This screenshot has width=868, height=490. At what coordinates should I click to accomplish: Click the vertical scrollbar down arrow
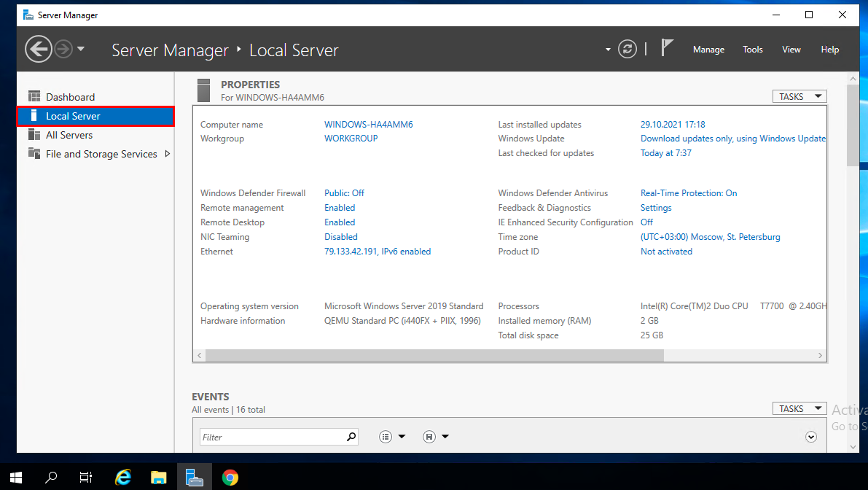pos(853,446)
